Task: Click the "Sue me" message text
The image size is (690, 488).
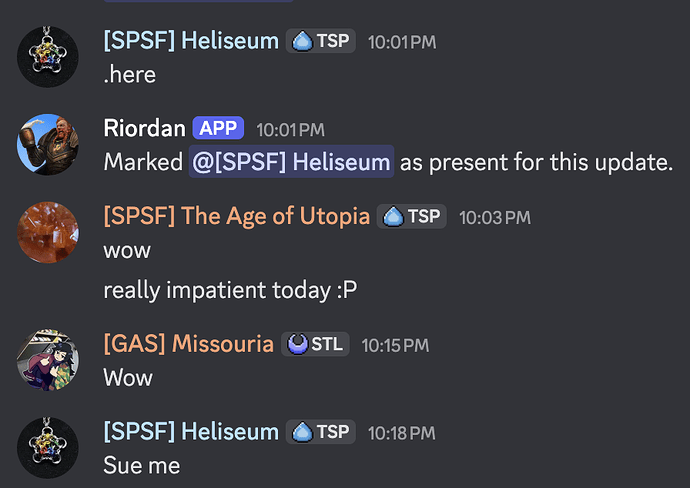Action: point(139,465)
